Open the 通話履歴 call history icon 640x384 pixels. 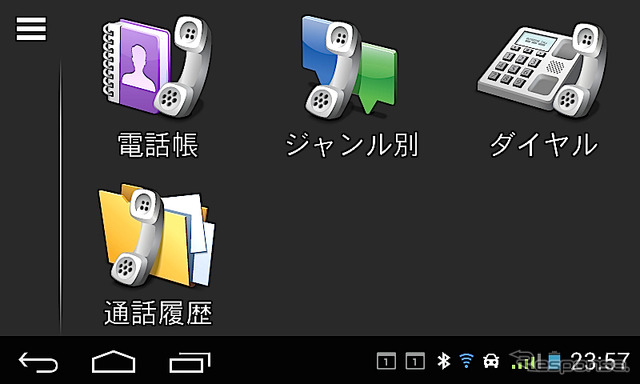[157, 236]
